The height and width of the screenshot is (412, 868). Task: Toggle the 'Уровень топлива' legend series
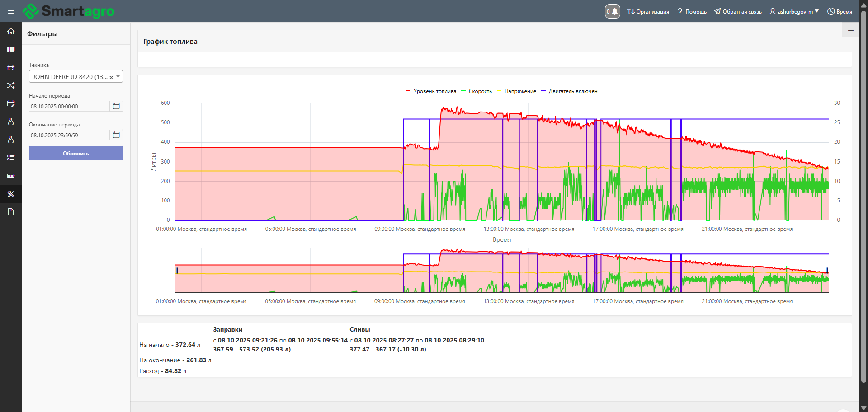coord(434,91)
